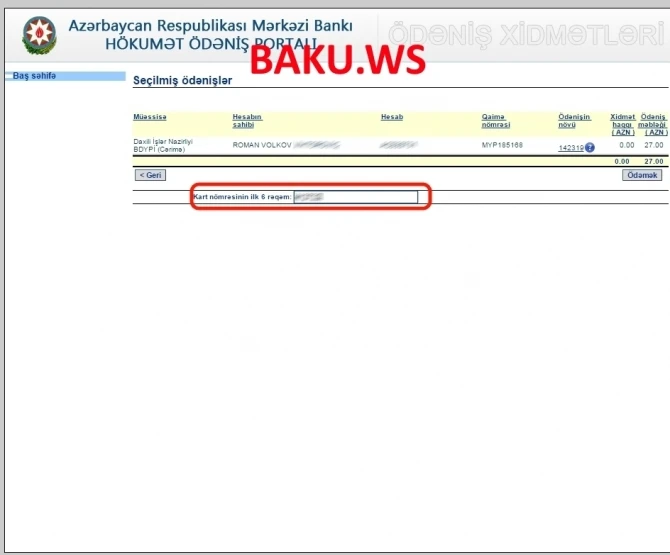Select invoice number MYP185168 text

tap(502, 145)
